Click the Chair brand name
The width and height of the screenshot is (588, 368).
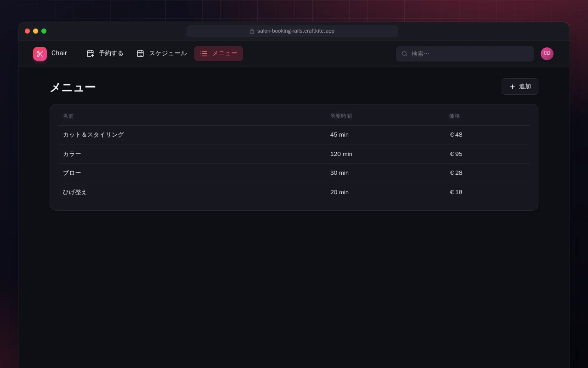click(59, 53)
